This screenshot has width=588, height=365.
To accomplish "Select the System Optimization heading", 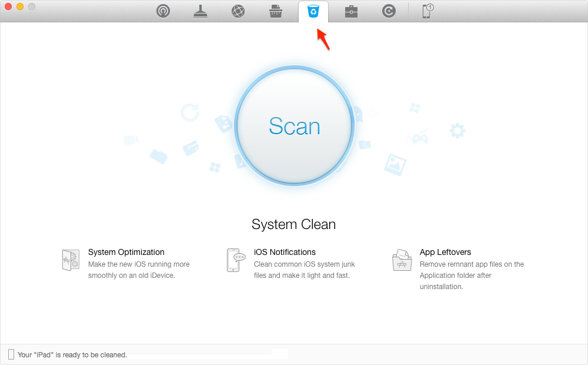I will click(x=126, y=252).
